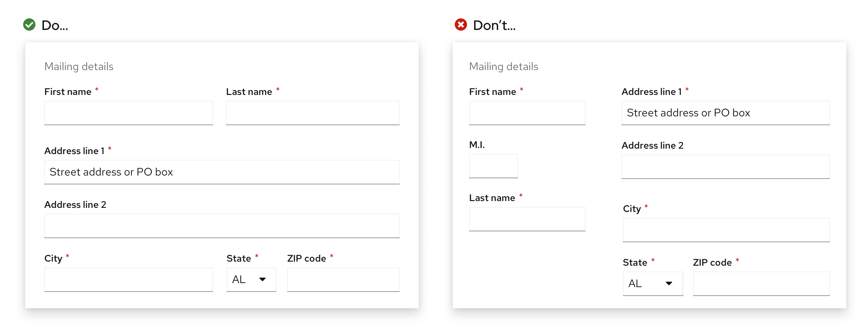Click Address line 2 field in the Don't form
868x330 pixels.
coord(725,167)
